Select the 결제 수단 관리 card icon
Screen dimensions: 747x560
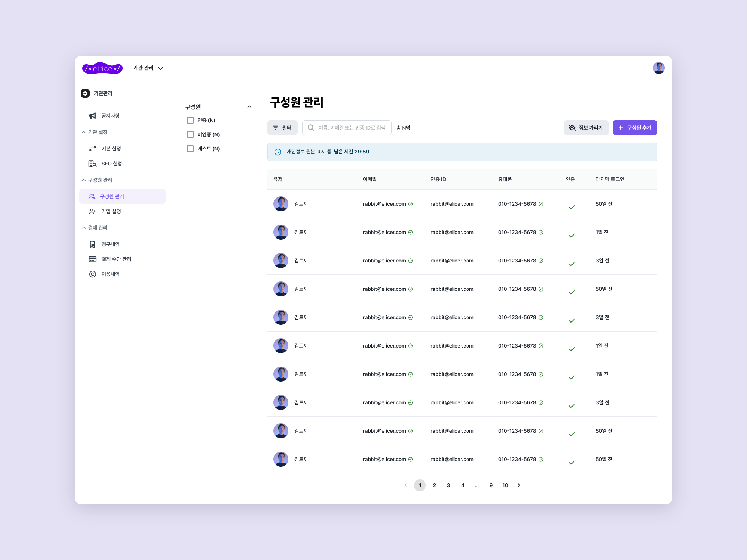coord(93,259)
